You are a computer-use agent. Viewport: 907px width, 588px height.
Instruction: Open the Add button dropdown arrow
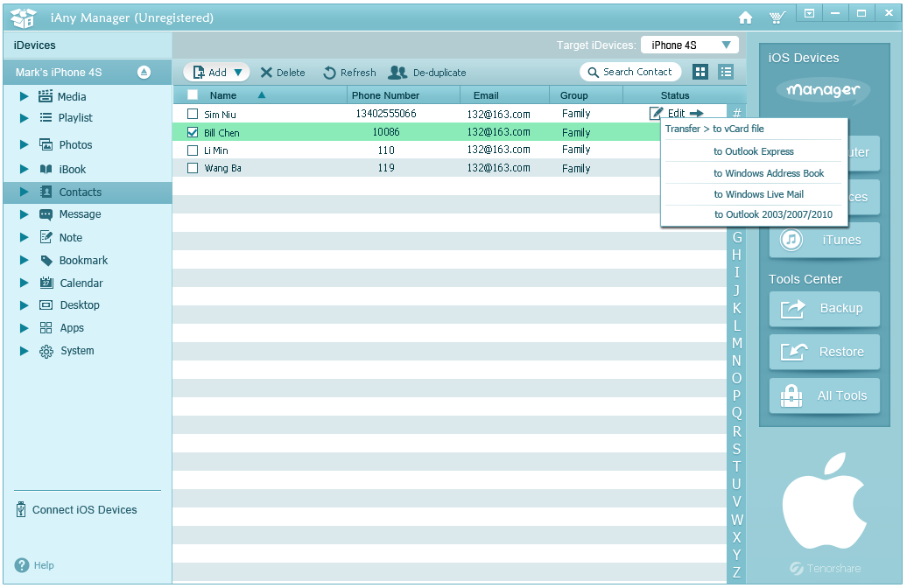(x=238, y=73)
